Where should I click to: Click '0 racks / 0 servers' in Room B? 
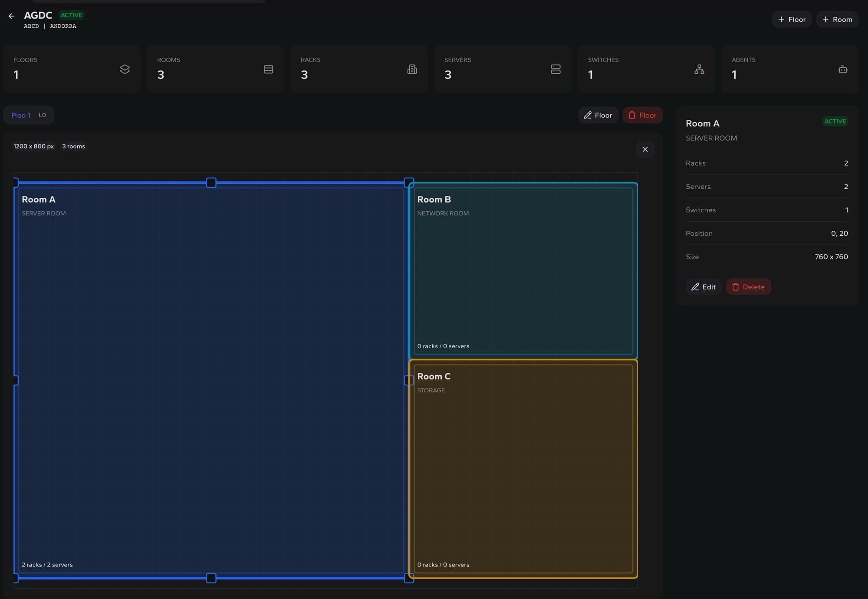tap(443, 346)
